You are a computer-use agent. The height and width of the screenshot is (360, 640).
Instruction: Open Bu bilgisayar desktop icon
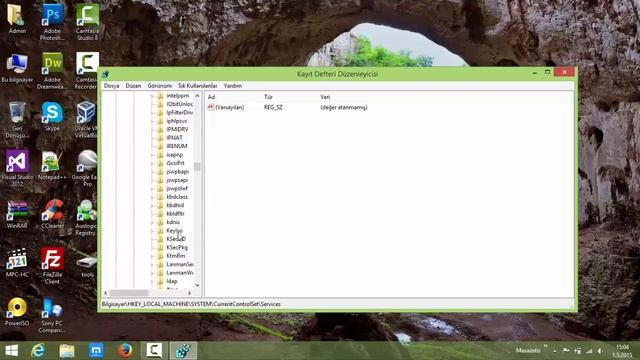(17, 68)
